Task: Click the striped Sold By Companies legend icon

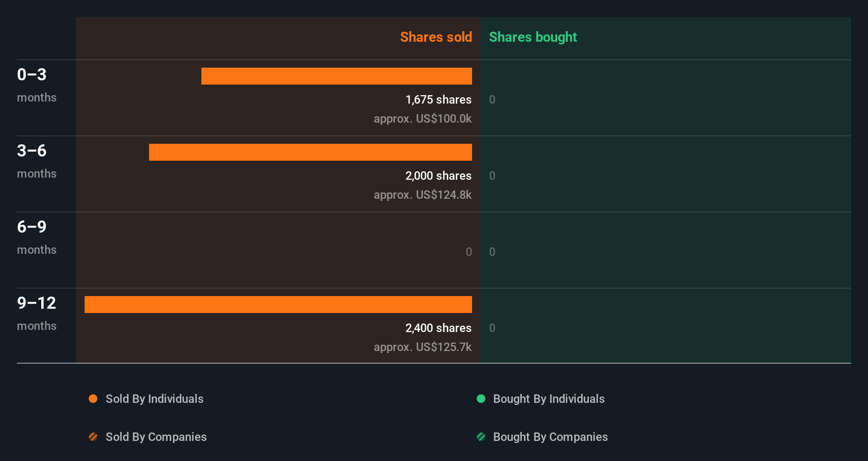Action: 93,437
